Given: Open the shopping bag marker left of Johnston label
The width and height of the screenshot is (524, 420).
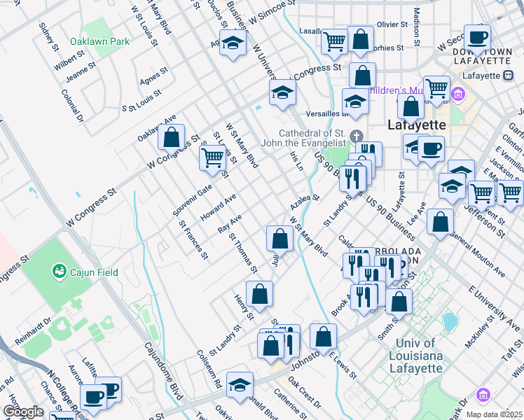Looking at the screenshot, I should coord(270,346).
